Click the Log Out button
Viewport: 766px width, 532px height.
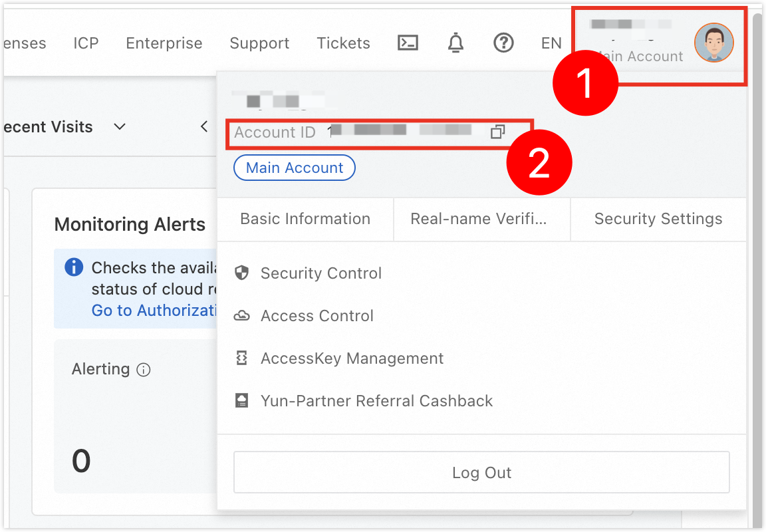click(481, 472)
